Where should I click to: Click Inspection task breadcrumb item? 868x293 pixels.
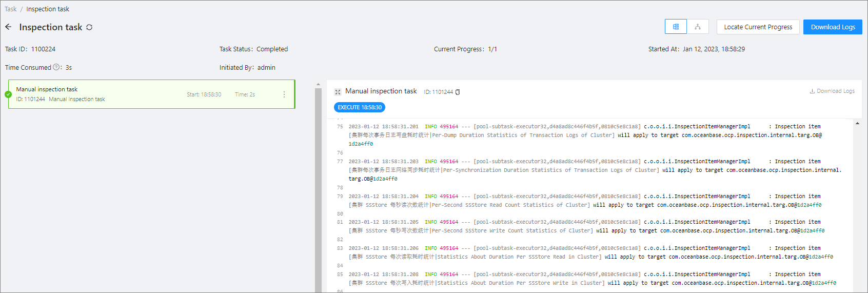point(48,9)
